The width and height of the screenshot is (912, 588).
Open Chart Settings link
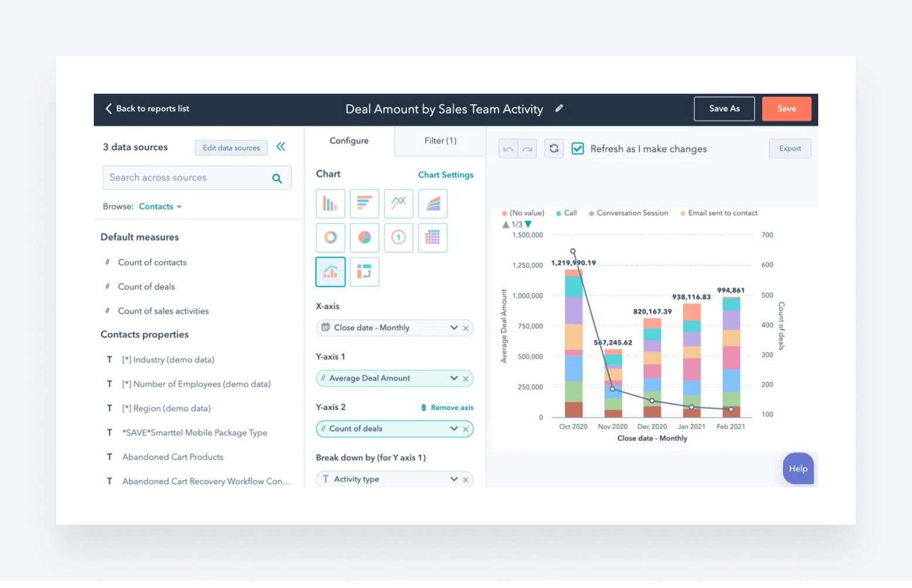pos(445,175)
